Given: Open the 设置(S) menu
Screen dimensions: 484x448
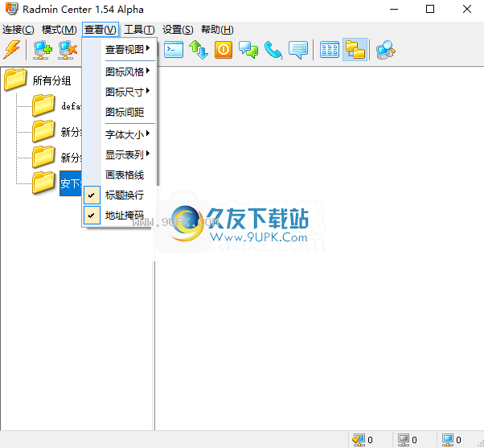Looking at the screenshot, I should [178, 30].
